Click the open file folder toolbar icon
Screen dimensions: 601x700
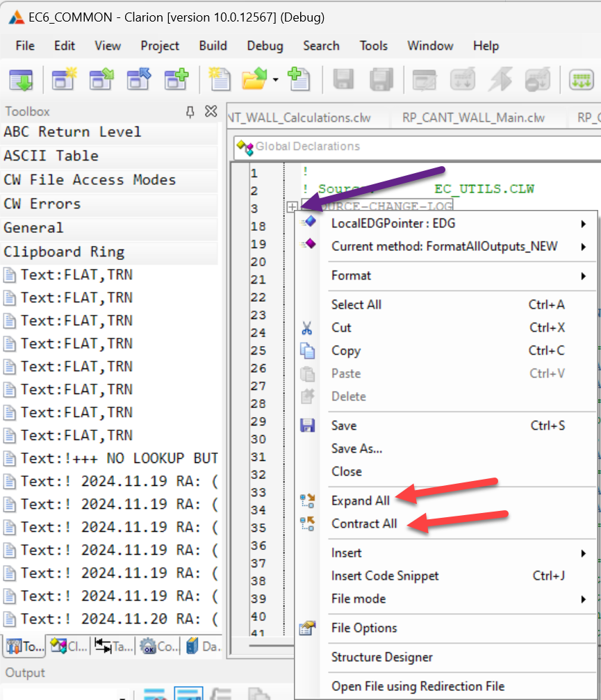[254, 80]
